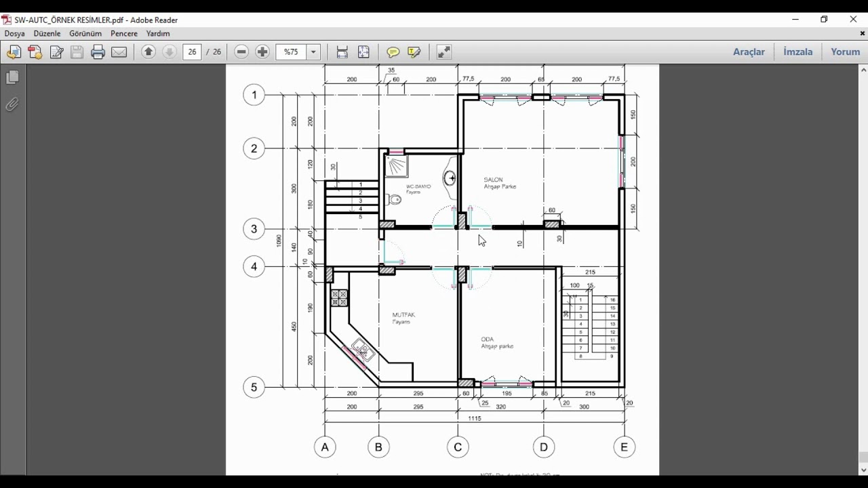Add a sticky note comment
This screenshot has width=868, height=488.
coord(393,52)
